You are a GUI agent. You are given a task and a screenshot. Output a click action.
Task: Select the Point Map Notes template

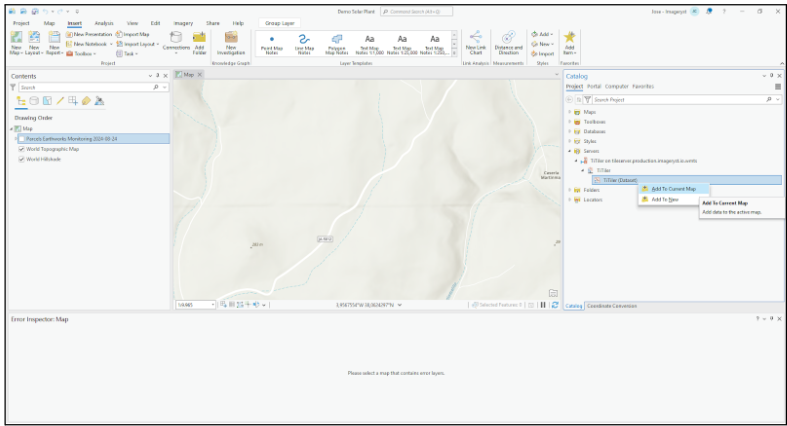[x=272, y=43]
